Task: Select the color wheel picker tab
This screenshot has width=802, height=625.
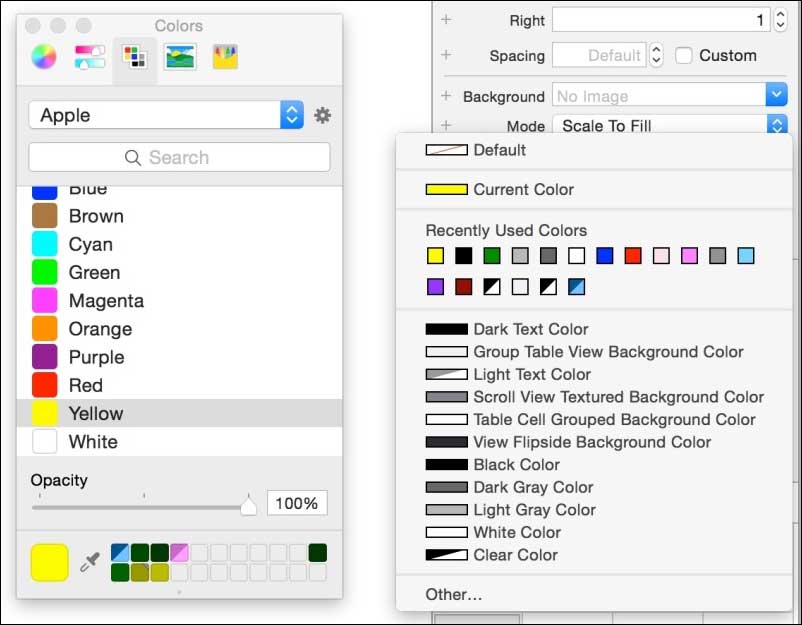Action: point(43,57)
